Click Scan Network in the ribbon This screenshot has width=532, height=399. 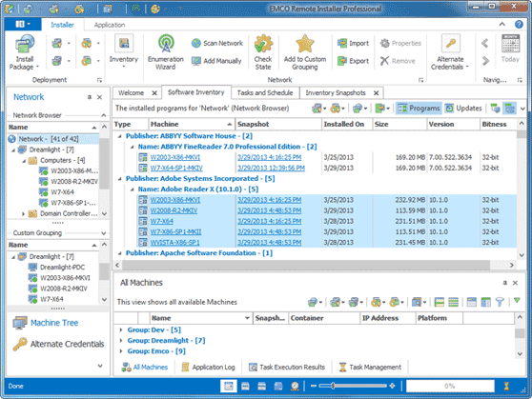click(217, 43)
